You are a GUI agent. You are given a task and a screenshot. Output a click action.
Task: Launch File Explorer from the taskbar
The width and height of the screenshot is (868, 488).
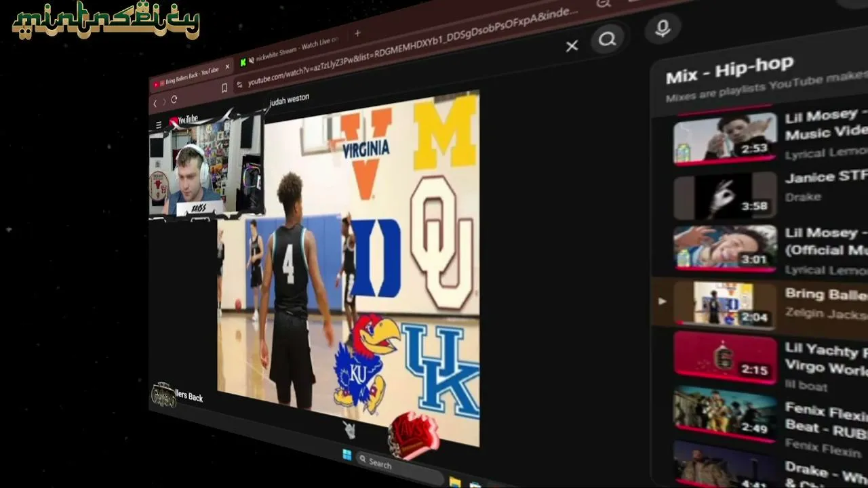coord(454,482)
